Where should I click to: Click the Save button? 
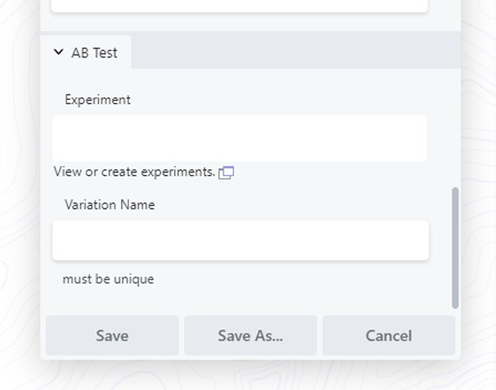[x=112, y=335]
